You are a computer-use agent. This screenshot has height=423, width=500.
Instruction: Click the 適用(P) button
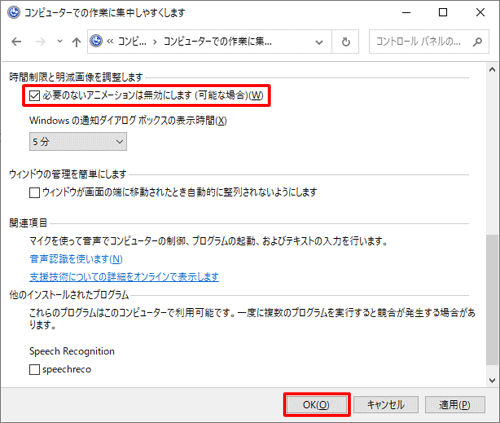tap(455, 405)
